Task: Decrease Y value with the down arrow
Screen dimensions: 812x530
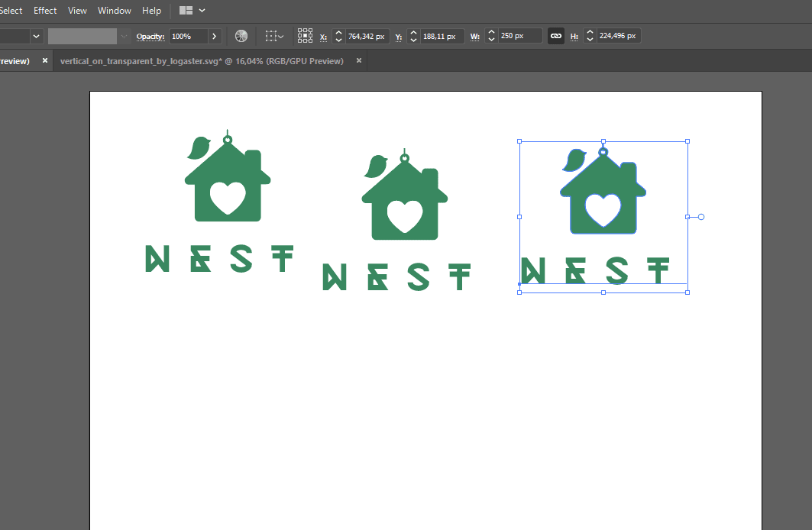Action: click(x=413, y=40)
